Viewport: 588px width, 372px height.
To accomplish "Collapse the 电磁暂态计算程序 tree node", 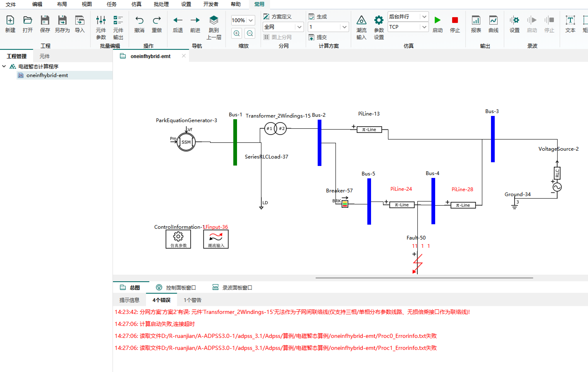I will 4,66.
